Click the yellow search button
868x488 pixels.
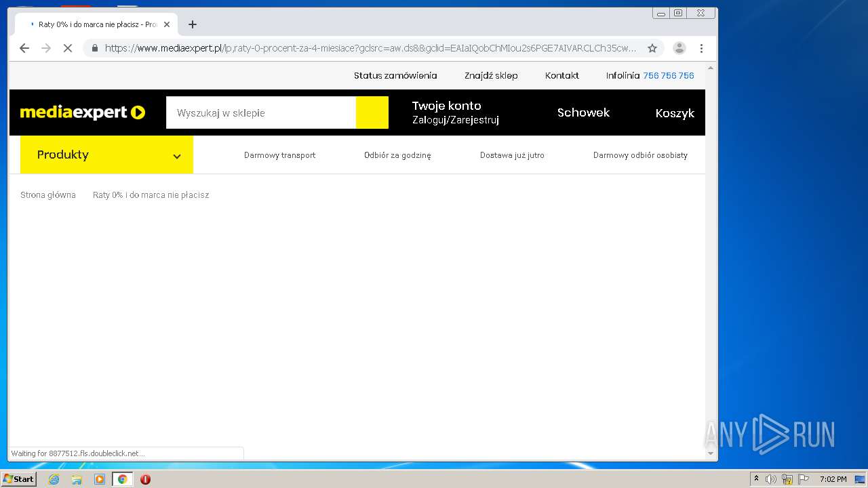(x=372, y=113)
